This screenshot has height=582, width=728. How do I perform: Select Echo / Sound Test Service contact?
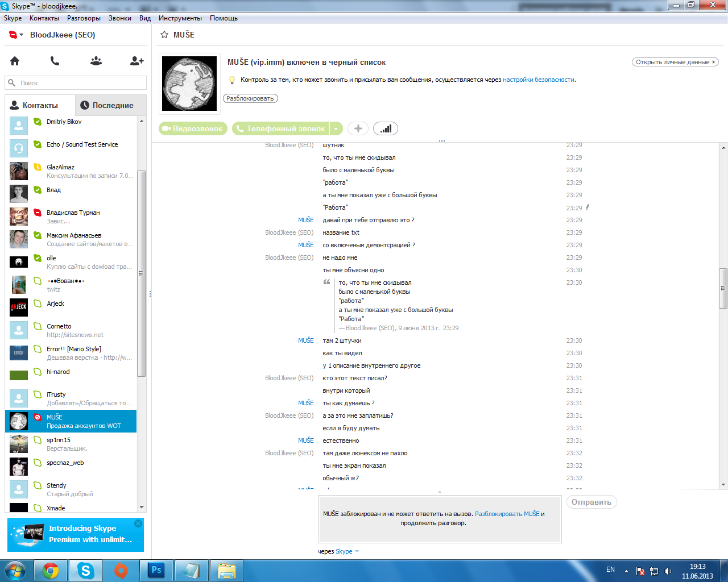pyautogui.click(x=71, y=148)
